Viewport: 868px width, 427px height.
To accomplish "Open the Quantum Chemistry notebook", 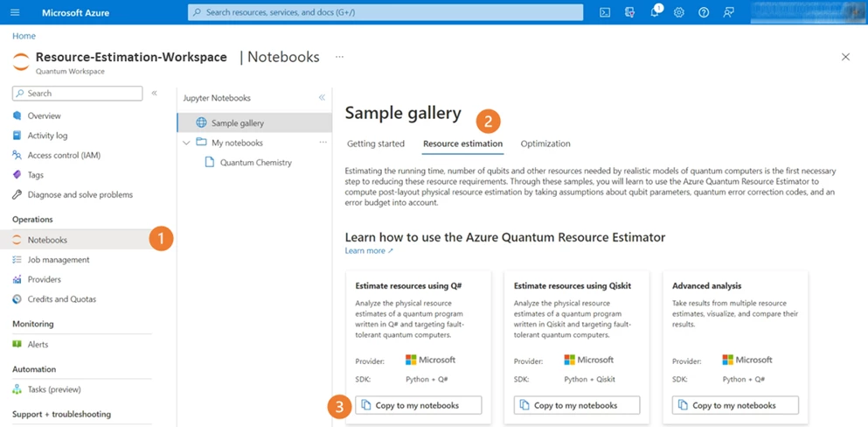I will point(256,163).
